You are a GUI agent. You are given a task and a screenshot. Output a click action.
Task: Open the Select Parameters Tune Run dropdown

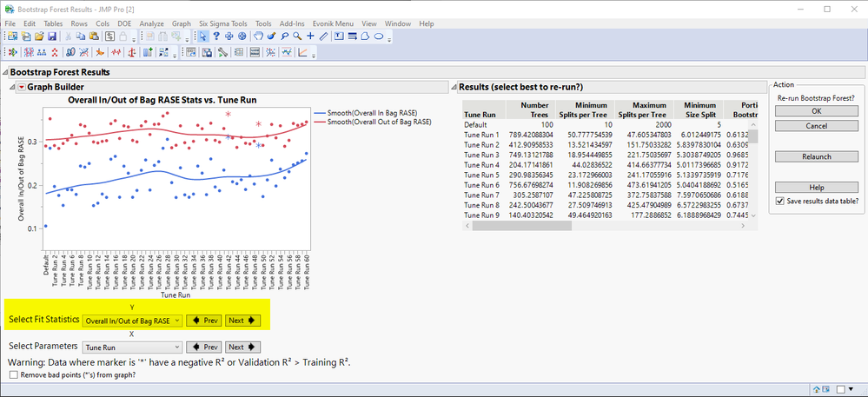132,347
